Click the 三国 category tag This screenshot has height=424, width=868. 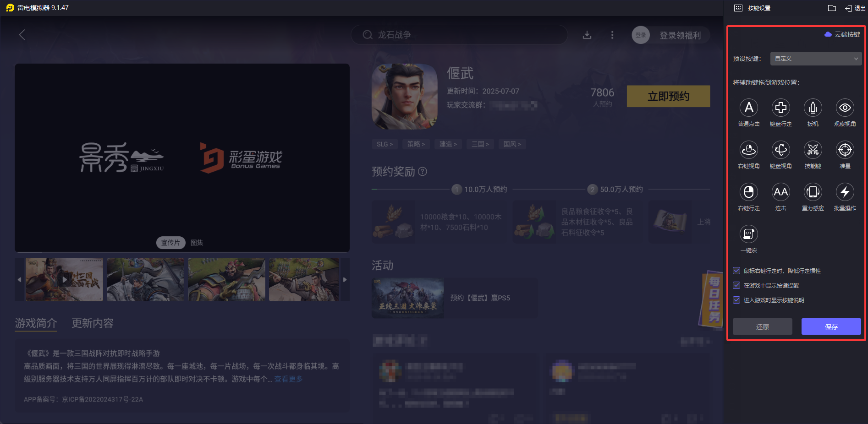[480, 144]
